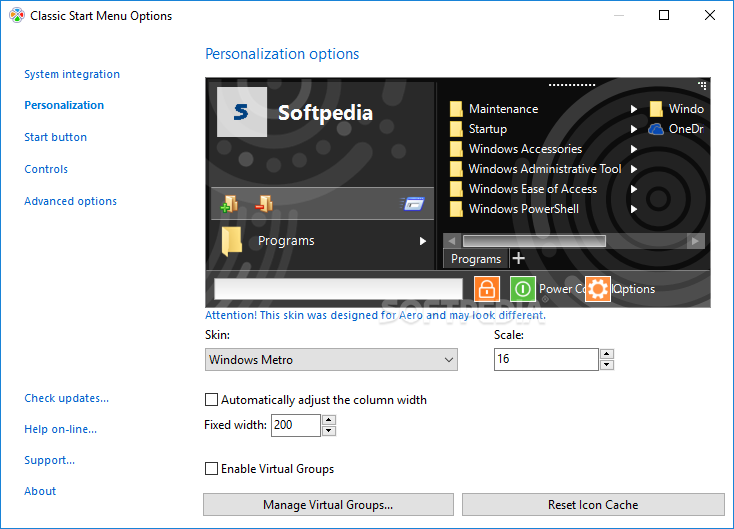Viewport: 734px width, 529px height.
Task: Open the Controls section
Action: tap(46, 169)
